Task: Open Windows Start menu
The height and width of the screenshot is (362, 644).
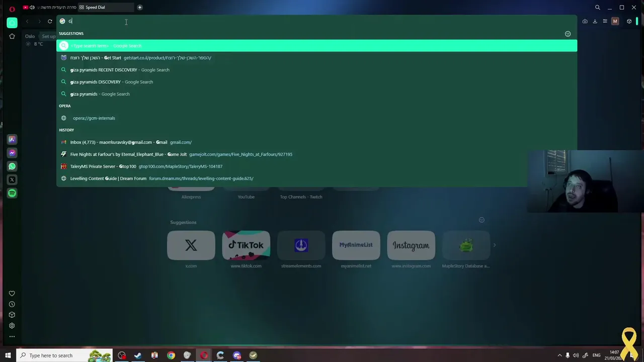Action: point(8,355)
